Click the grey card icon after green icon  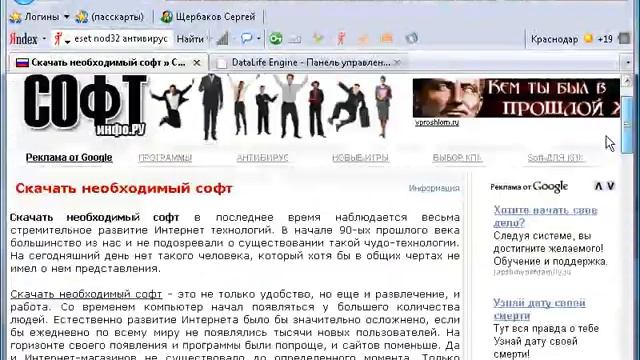tap(295, 39)
